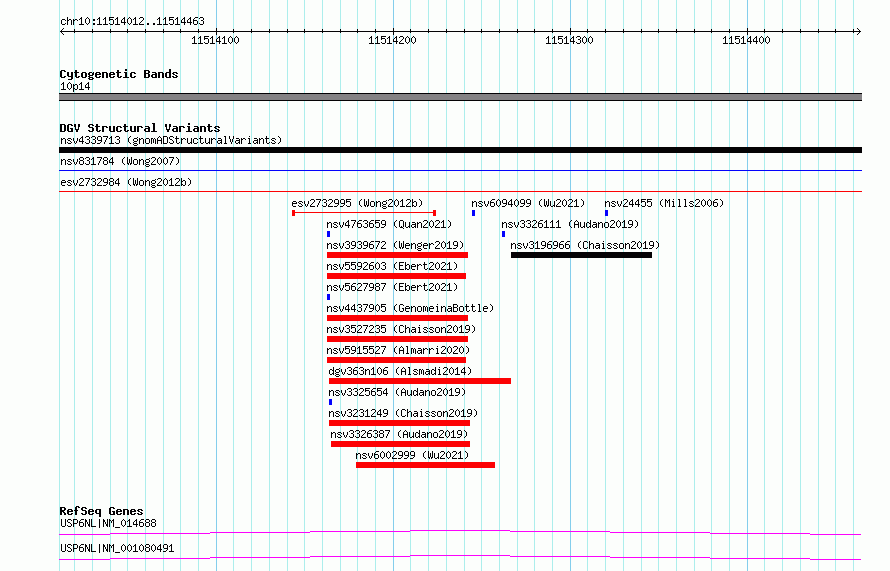
Task: Click blue marker under nsv4763659
Action: [x=328, y=234]
